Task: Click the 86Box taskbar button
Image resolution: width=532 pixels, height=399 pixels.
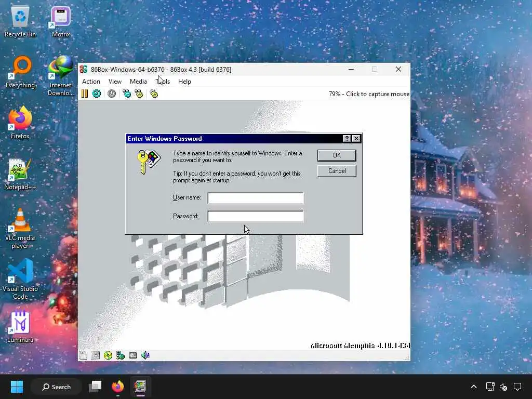Action: tap(140, 387)
